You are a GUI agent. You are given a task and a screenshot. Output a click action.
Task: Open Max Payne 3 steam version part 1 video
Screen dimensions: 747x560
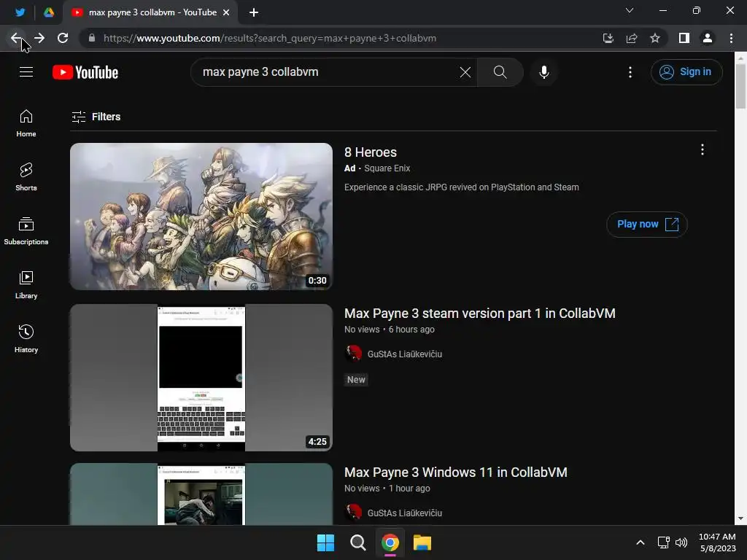(x=480, y=314)
